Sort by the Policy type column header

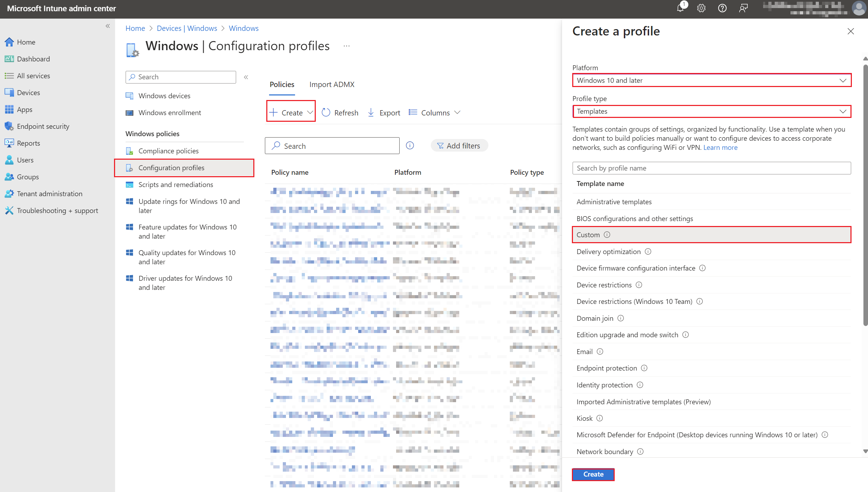(527, 172)
